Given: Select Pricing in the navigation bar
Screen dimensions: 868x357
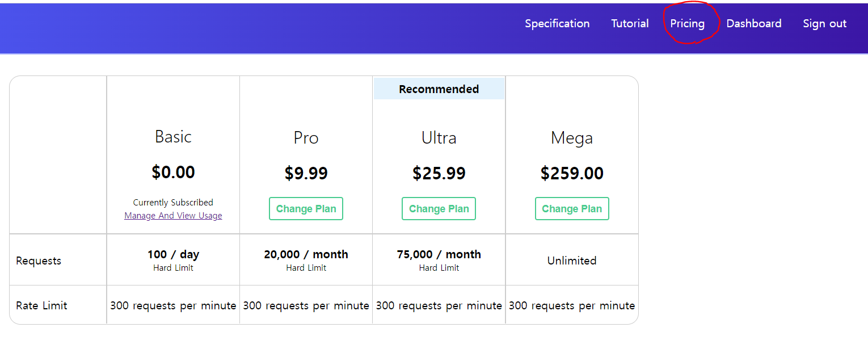Looking at the screenshot, I should 687,24.
